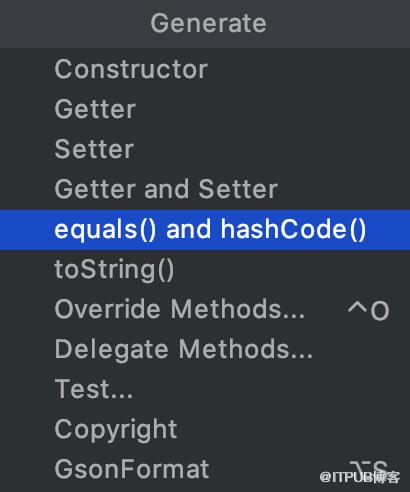Click the Generate popup title header
410x492 pixels.
208,23
